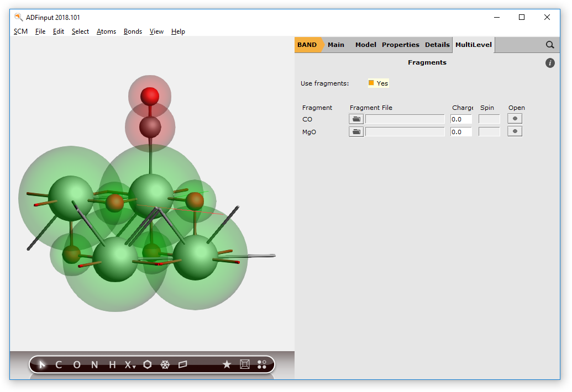572x392 pixels.
Task: Open the Model panel tab
Action: (365, 45)
